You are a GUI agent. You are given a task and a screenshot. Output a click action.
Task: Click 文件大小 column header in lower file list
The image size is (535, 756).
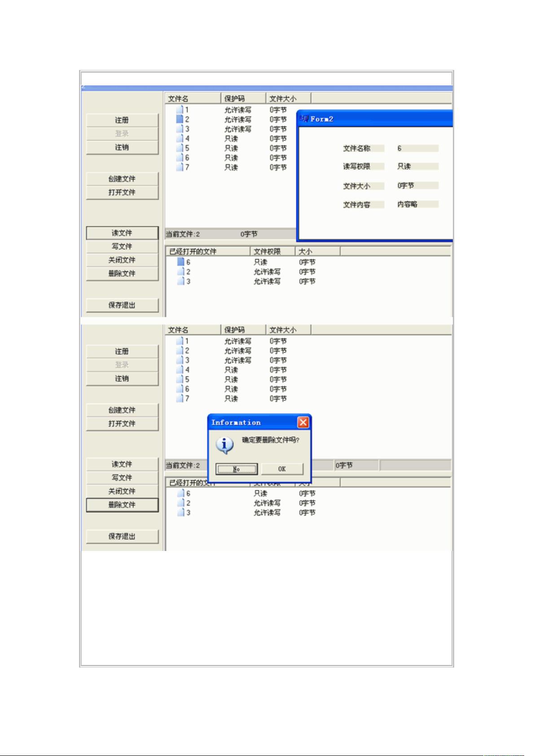(x=288, y=330)
